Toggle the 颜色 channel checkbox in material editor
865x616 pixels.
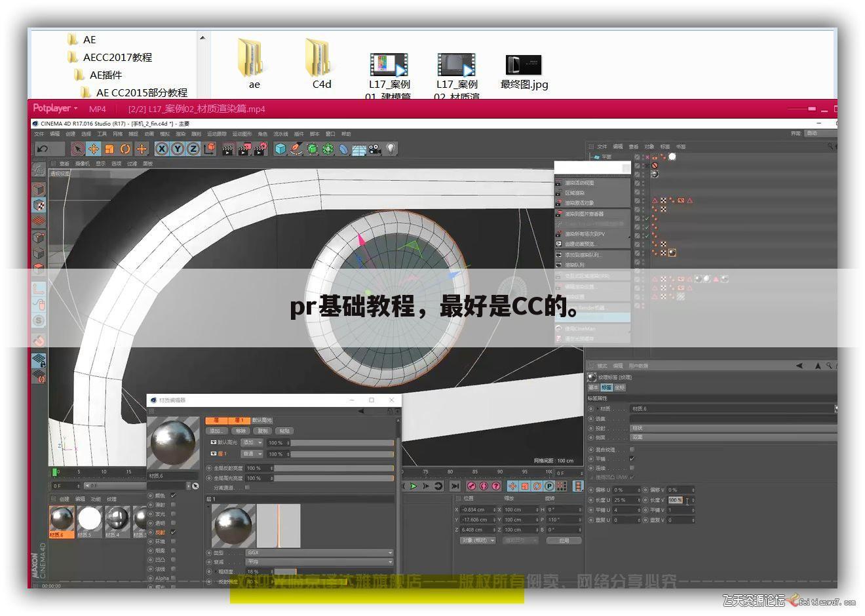coord(173,495)
